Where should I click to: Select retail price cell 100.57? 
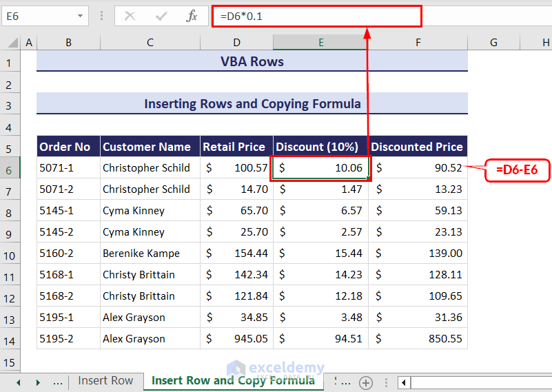[236, 168]
